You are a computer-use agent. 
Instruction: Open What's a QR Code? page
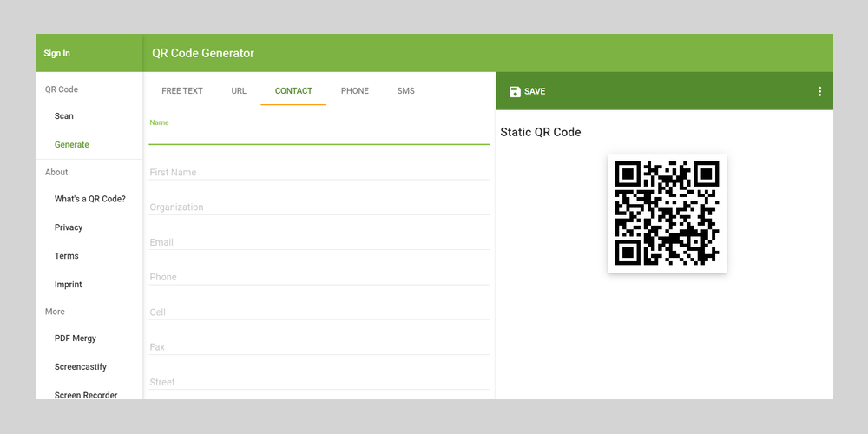[x=89, y=199]
